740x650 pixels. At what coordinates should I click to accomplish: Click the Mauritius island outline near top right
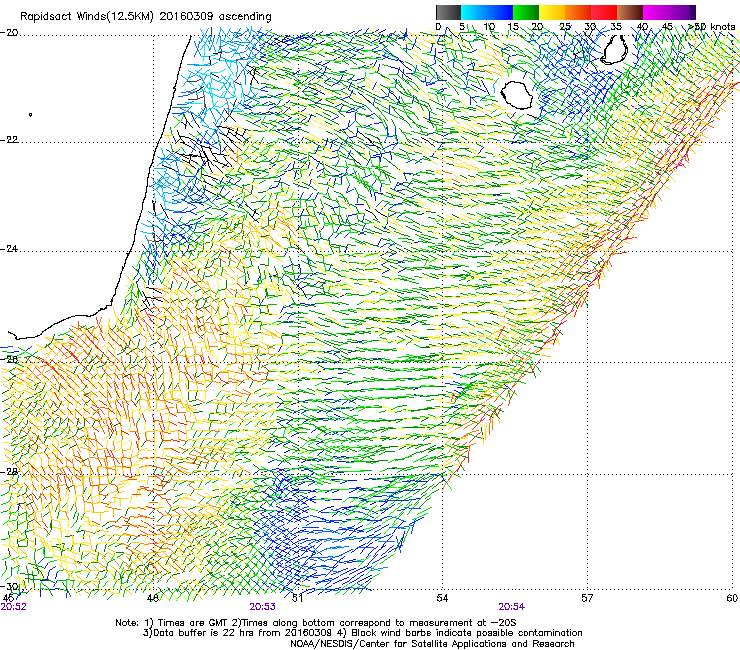point(614,49)
